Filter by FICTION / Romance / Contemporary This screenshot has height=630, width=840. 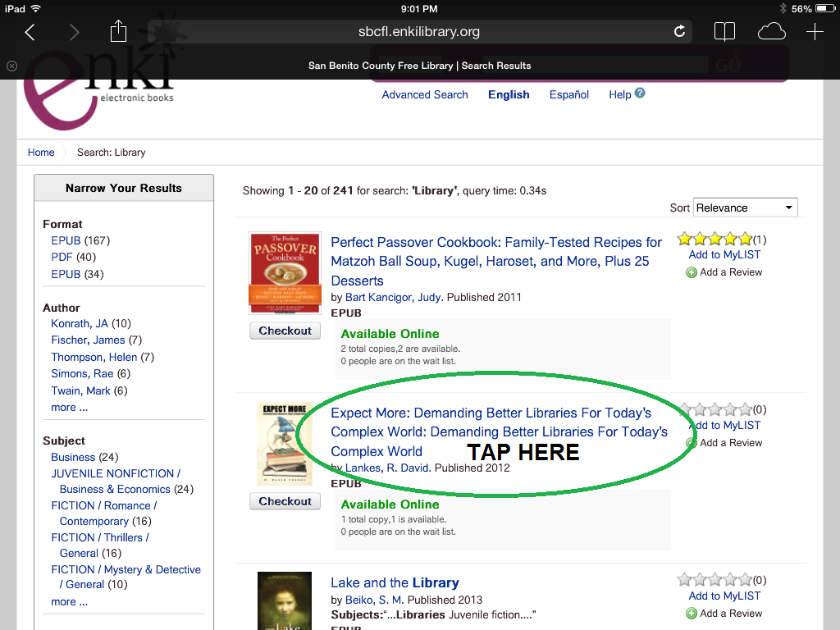pos(104,514)
